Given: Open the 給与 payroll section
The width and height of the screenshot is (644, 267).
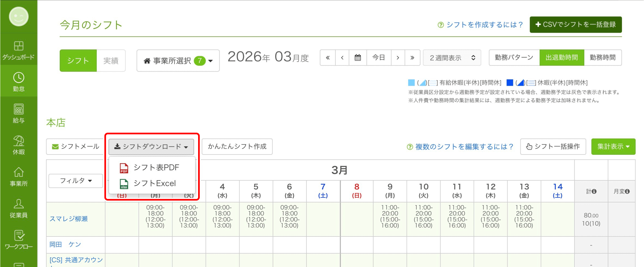Looking at the screenshot, I should pyautogui.click(x=19, y=113).
